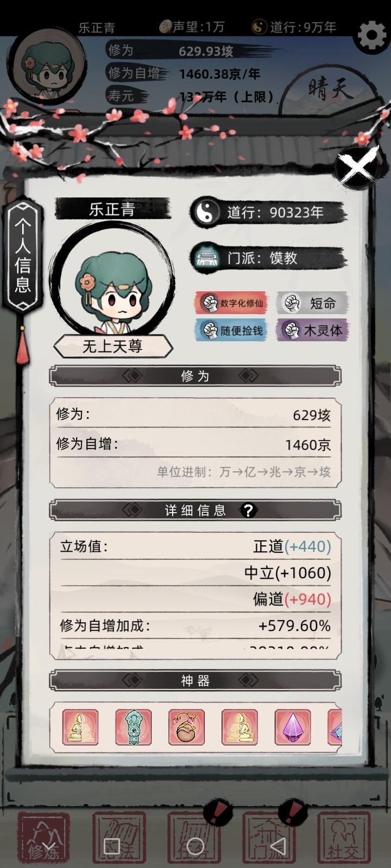Select the 短命 trait badge

tap(312, 303)
